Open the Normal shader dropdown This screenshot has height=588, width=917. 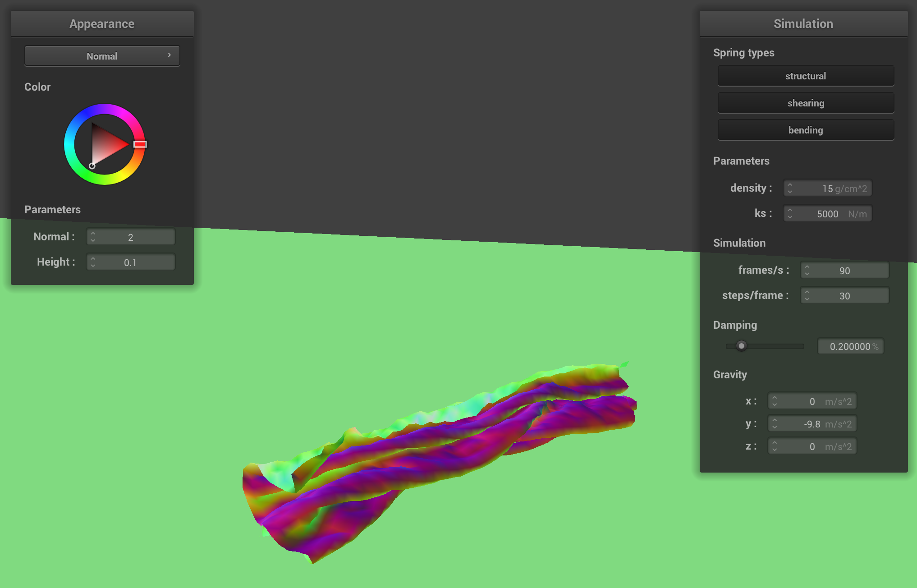102,56
